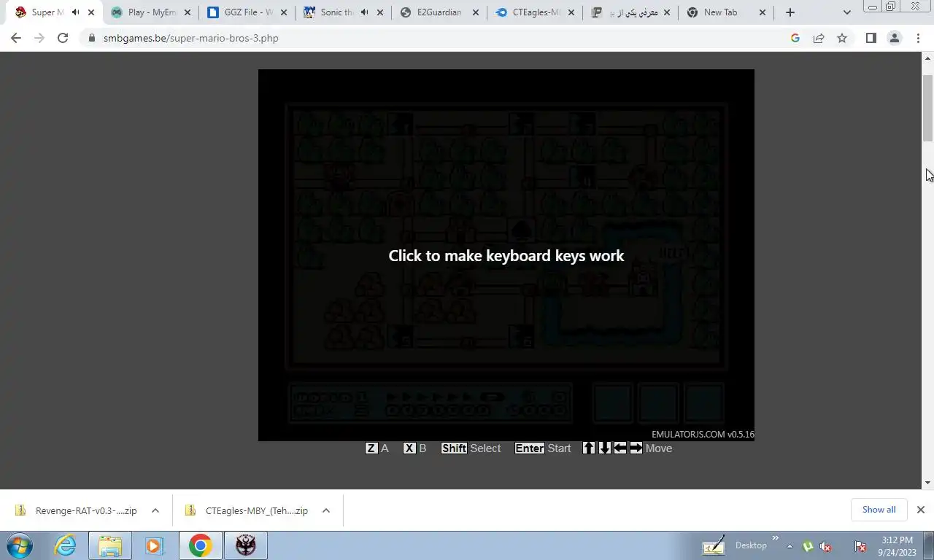The height and width of the screenshot is (560, 934).
Task: Close the GGZ File tab
Action: click(283, 12)
